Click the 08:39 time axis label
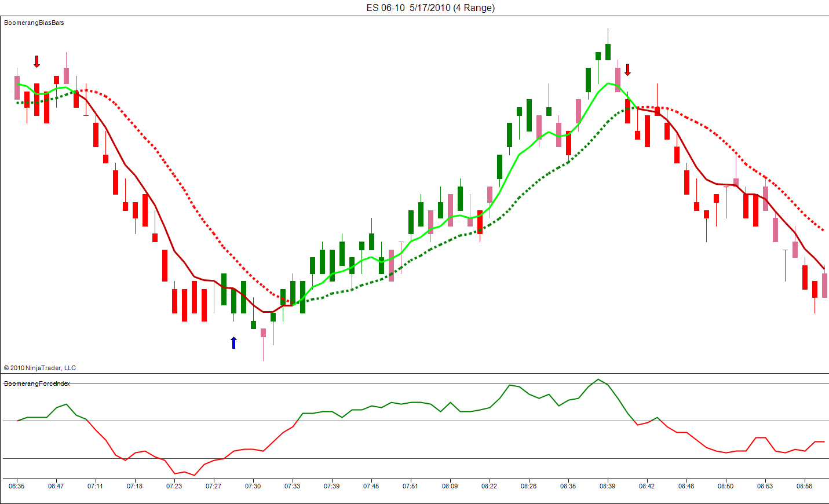Image resolution: width=829 pixels, height=504 pixels. point(608,486)
